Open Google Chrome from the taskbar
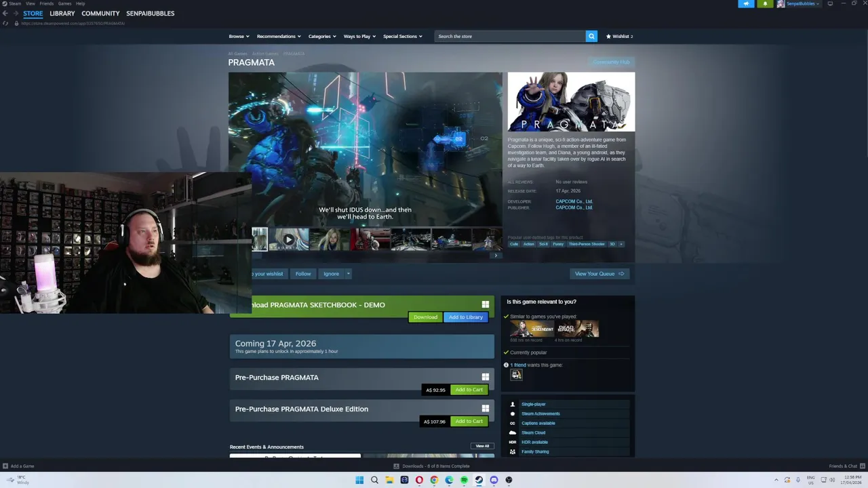 [x=434, y=480]
